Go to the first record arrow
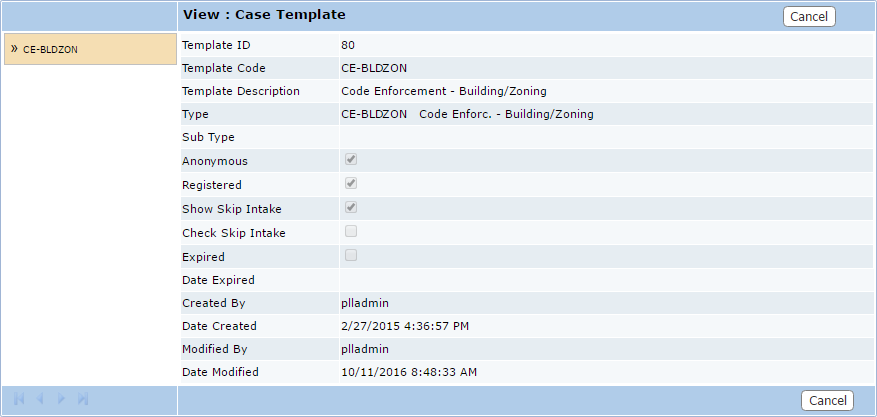877x417 pixels. pos(19,399)
